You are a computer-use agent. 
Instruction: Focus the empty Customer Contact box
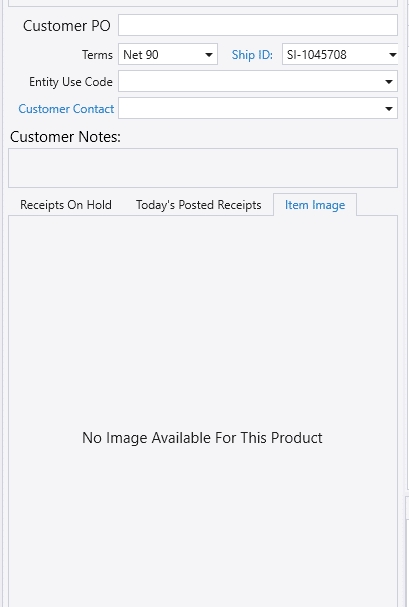(250, 108)
